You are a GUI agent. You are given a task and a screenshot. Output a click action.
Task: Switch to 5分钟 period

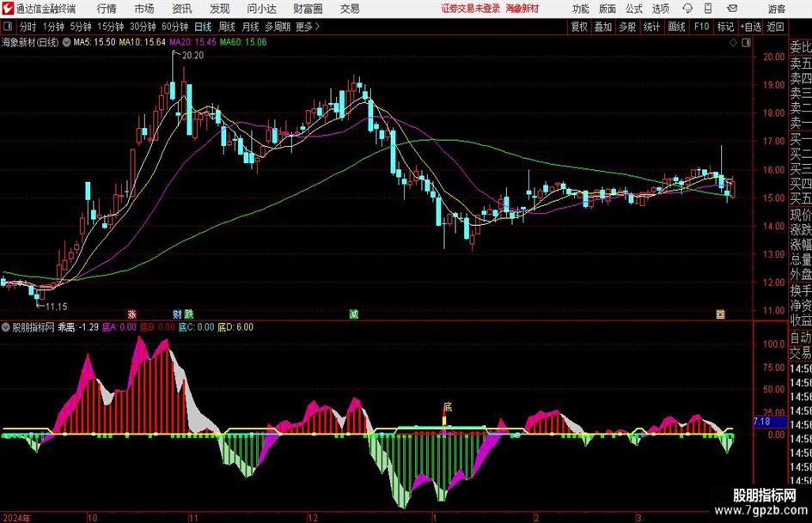(81, 27)
